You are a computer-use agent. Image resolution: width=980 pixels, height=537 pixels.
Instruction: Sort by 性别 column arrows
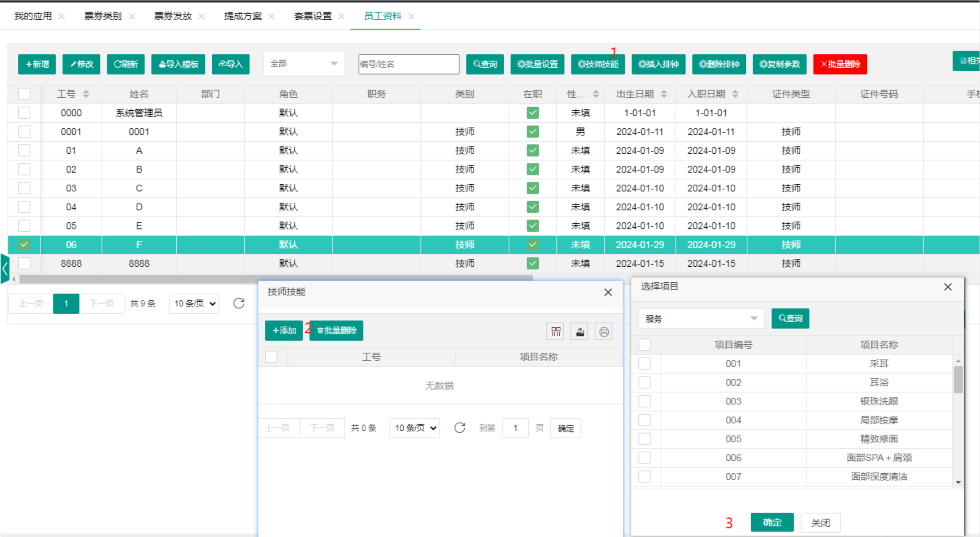(596, 94)
